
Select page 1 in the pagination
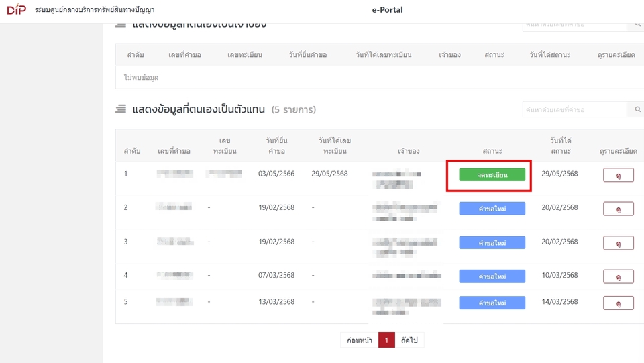[386, 340]
